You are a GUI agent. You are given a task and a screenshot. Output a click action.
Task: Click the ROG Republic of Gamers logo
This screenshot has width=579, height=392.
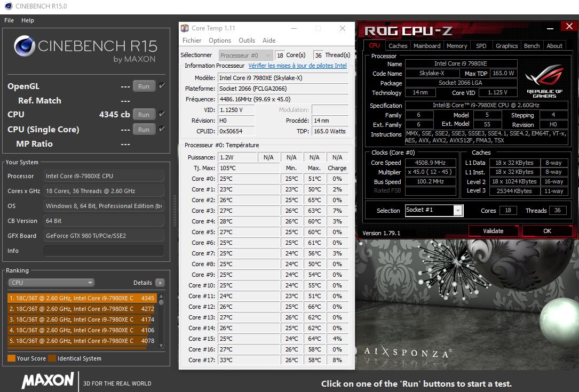pyautogui.click(x=544, y=81)
